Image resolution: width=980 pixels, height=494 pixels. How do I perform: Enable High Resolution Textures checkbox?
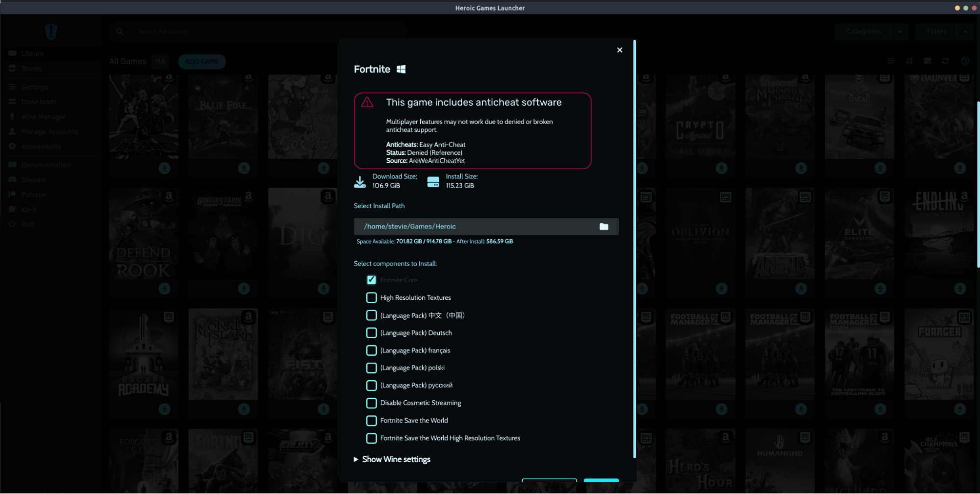pyautogui.click(x=372, y=297)
